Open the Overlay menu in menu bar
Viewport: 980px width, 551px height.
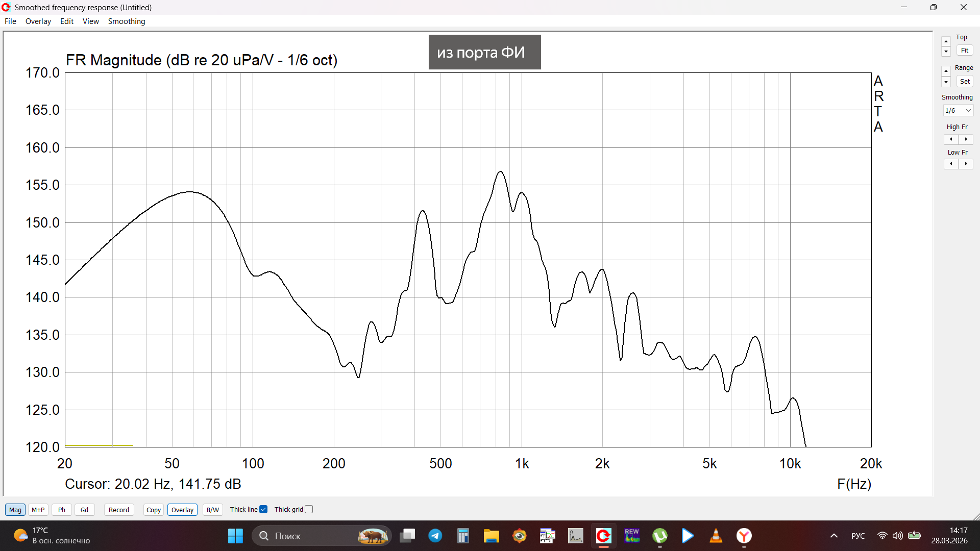[38, 21]
